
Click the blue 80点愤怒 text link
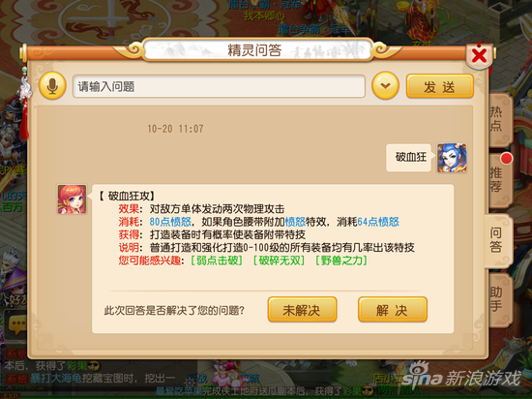(x=170, y=222)
